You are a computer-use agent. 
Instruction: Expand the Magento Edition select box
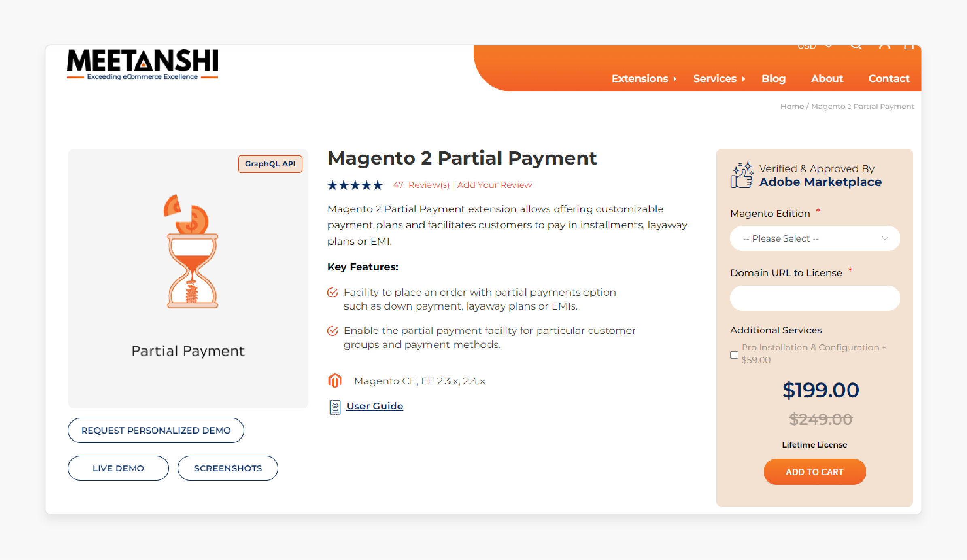815,238
